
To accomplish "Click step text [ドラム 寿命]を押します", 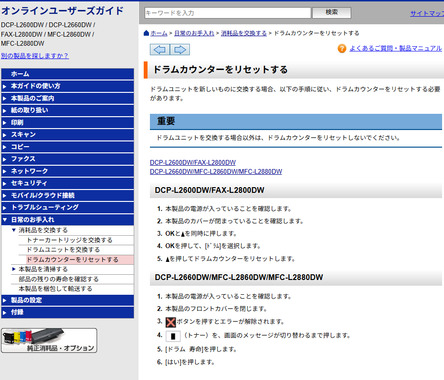I will (x=201, y=349).
